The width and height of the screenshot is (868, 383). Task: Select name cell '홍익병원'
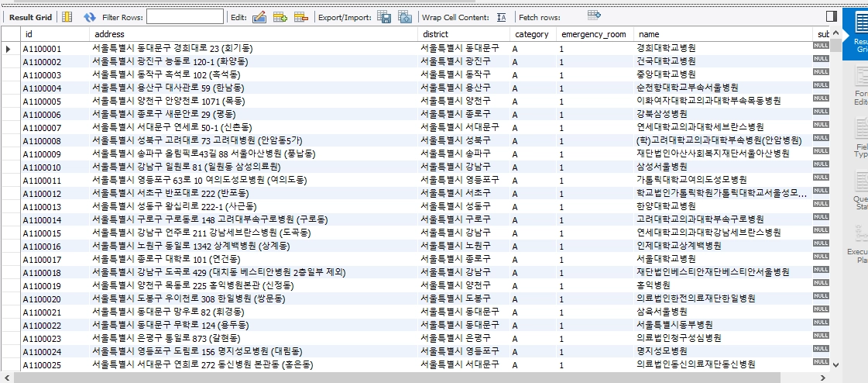point(723,285)
